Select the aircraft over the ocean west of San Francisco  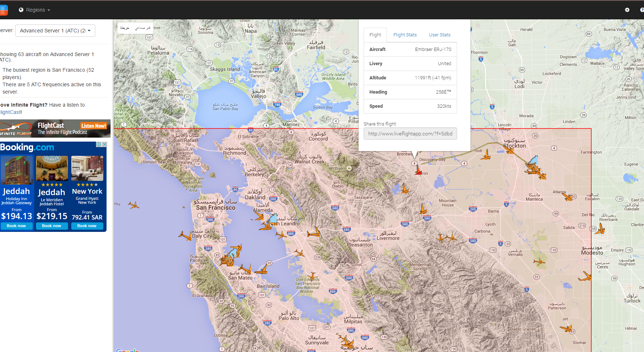tap(133, 205)
